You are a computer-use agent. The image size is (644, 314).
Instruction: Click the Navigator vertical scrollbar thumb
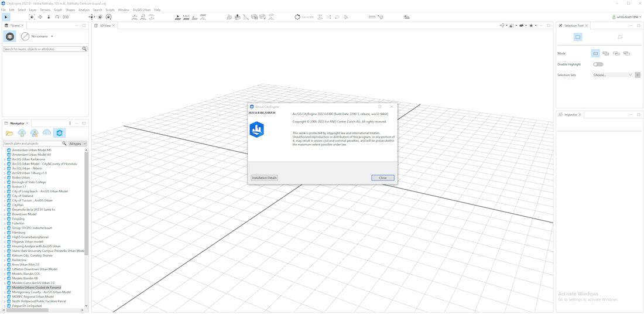pos(86,203)
